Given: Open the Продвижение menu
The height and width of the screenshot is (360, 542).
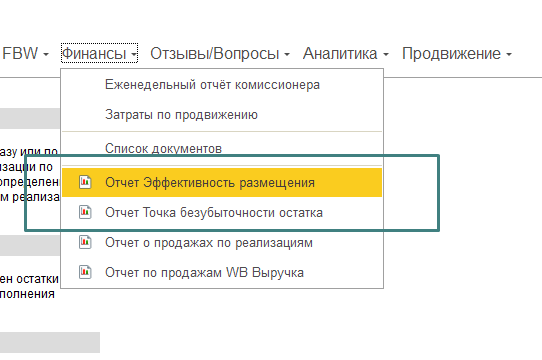Looking at the screenshot, I should pos(451,53).
